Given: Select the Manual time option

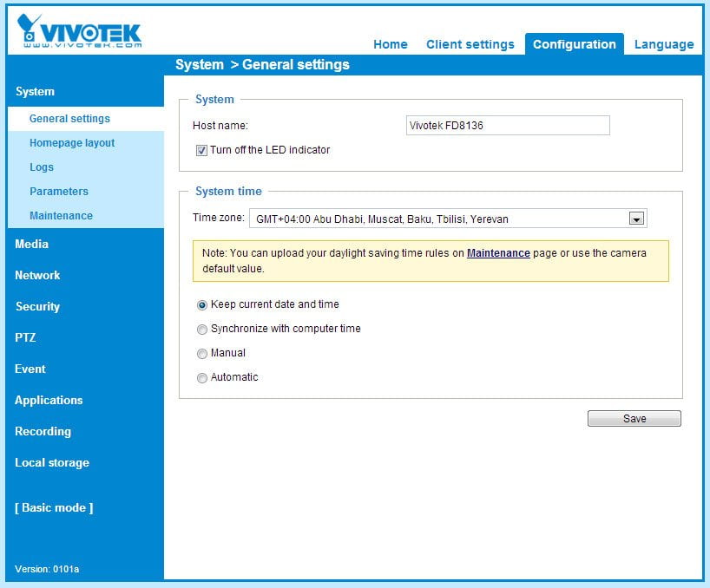Looking at the screenshot, I should (202, 354).
